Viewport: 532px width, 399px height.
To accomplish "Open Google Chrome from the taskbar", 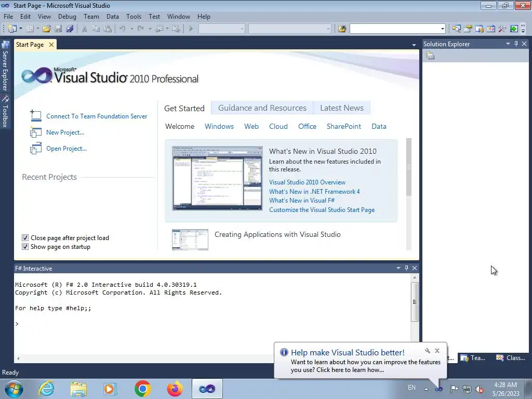I will point(142,389).
